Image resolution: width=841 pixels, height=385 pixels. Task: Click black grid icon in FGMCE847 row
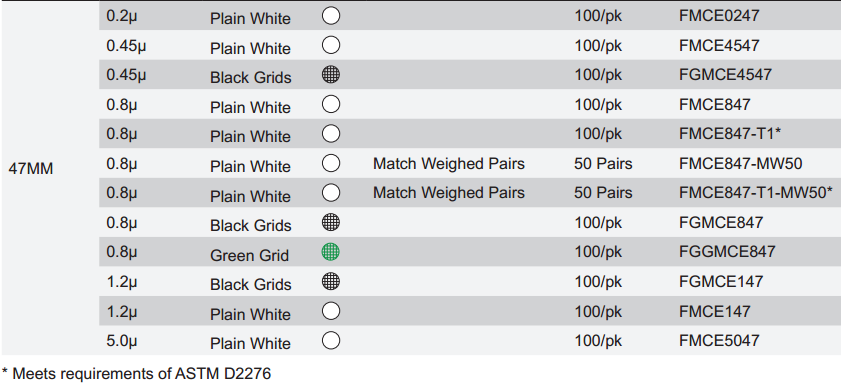pyautogui.click(x=331, y=222)
